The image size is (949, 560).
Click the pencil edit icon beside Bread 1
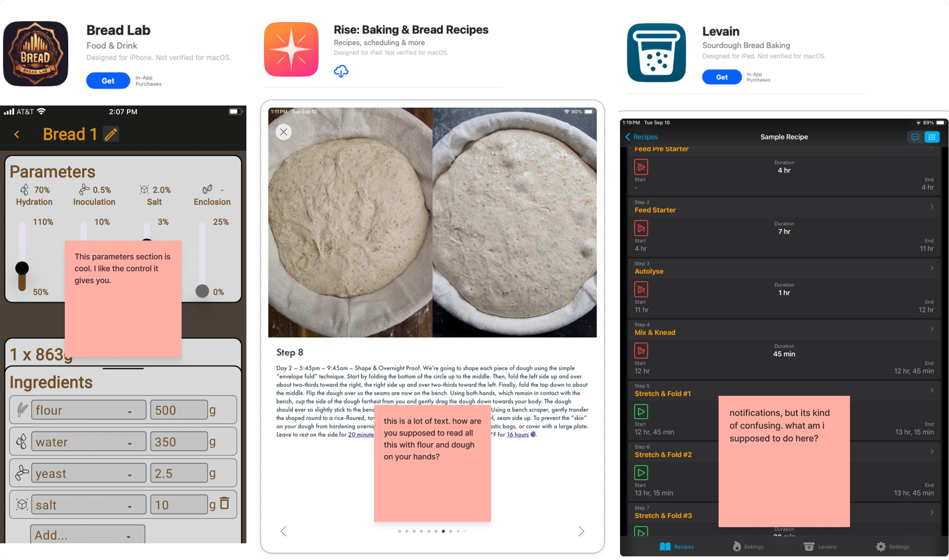click(111, 134)
